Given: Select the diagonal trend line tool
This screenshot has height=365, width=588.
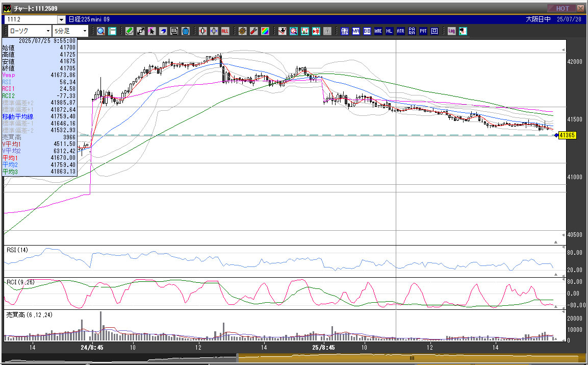Looking at the screenshot, I should pyautogui.click(x=141, y=31).
